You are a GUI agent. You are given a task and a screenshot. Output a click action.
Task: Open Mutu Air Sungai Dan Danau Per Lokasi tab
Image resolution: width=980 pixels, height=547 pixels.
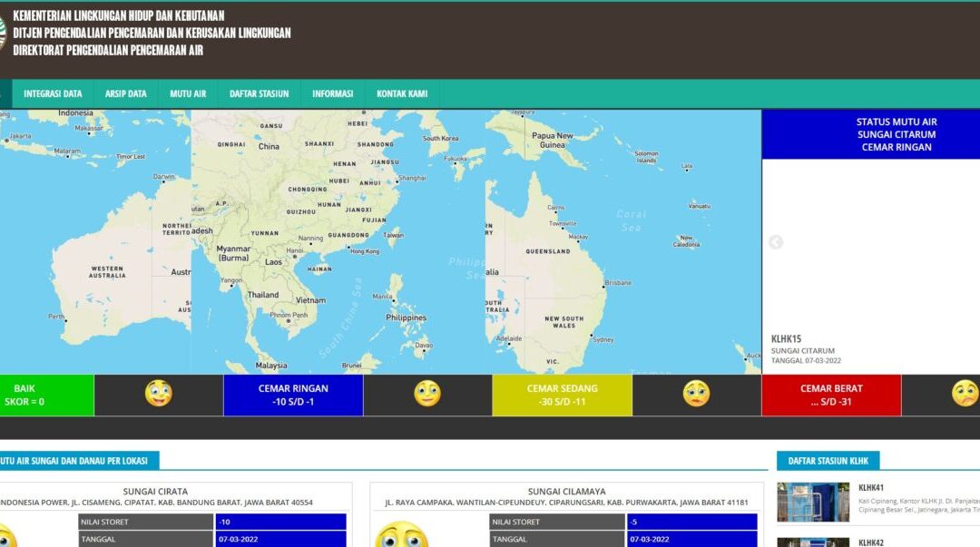tap(79, 461)
